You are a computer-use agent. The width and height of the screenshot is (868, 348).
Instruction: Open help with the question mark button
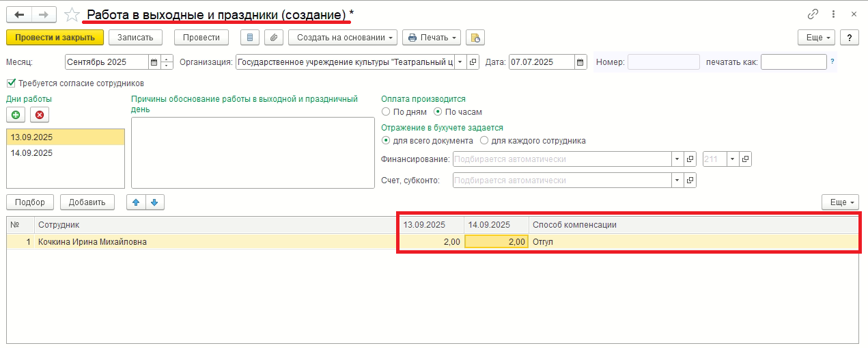tap(849, 38)
